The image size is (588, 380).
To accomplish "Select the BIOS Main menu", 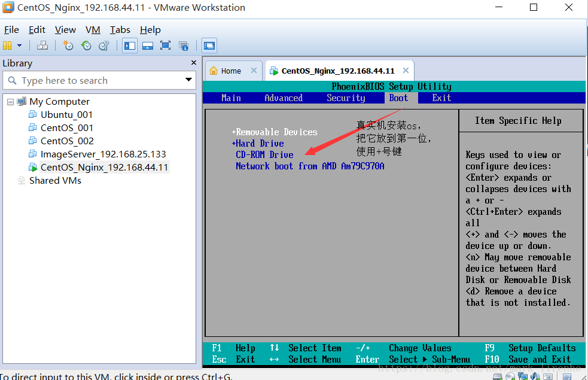I will pos(231,98).
